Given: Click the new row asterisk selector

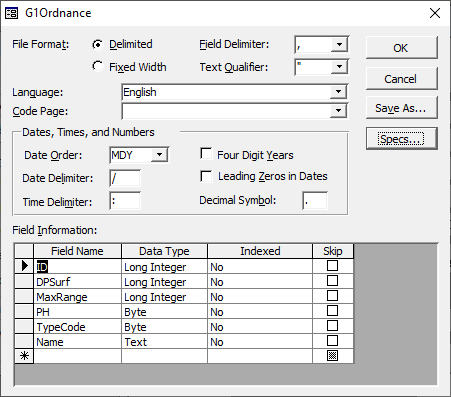Looking at the screenshot, I should 24,356.
